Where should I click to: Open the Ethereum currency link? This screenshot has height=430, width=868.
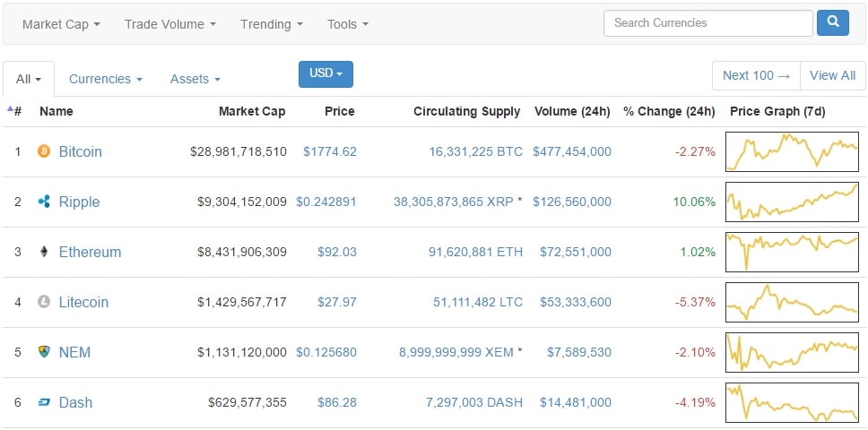[x=90, y=252]
